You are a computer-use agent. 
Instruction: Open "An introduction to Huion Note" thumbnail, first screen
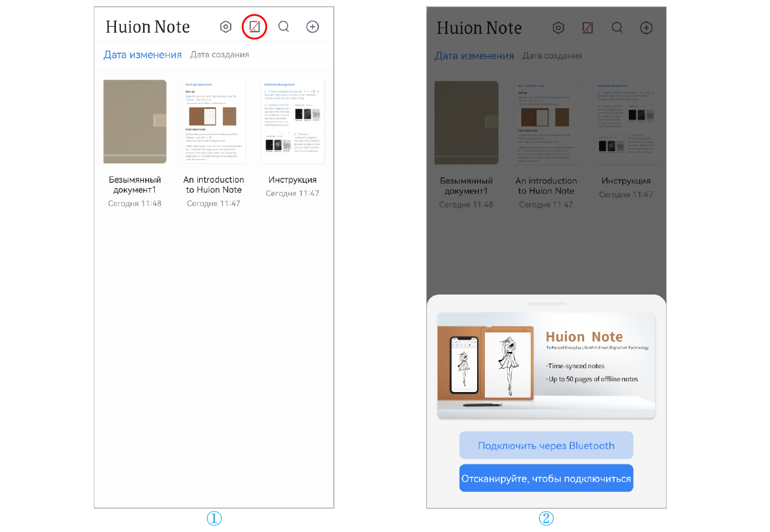click(x=214, y=121)
